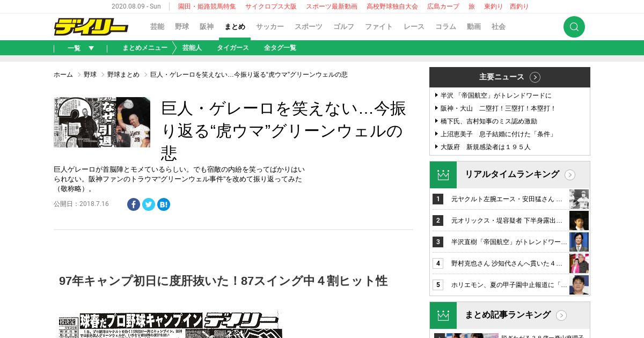The height and width of the screenshot is (338, 644).
Task: Go to 野球 breadcrumb
Action: click(90, 75)
